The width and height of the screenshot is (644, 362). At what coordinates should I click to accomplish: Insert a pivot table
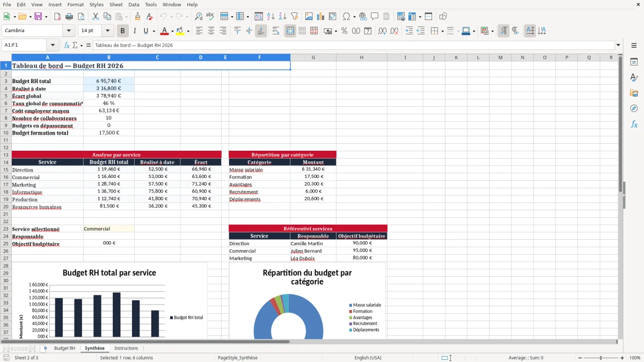coord(332,17)
